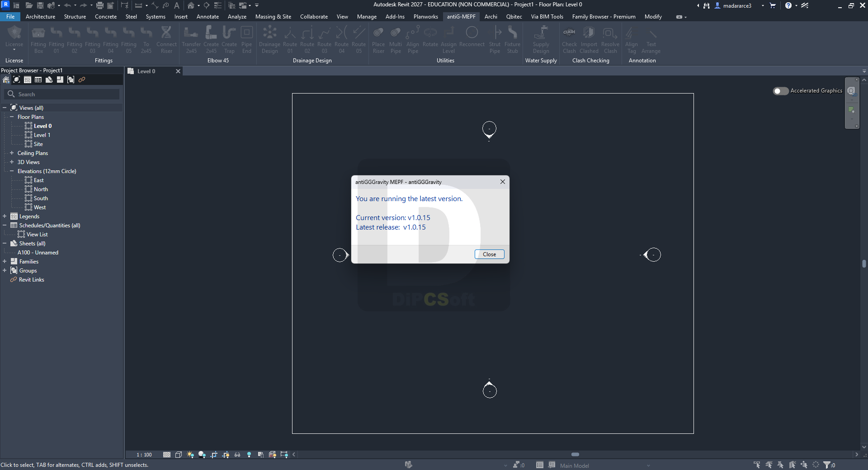868x470 pixels.
Task: Click the Fitting Box tool
Action: (38, 40)
